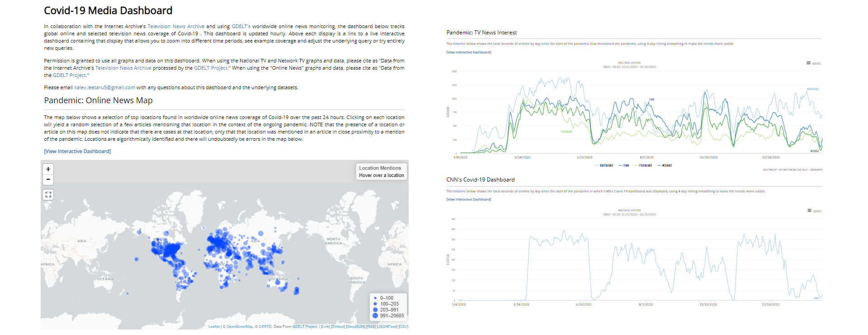The width and height of the screenshot is (868, 335).
Task: Open the map Embed link
Action: pos(338,326)
